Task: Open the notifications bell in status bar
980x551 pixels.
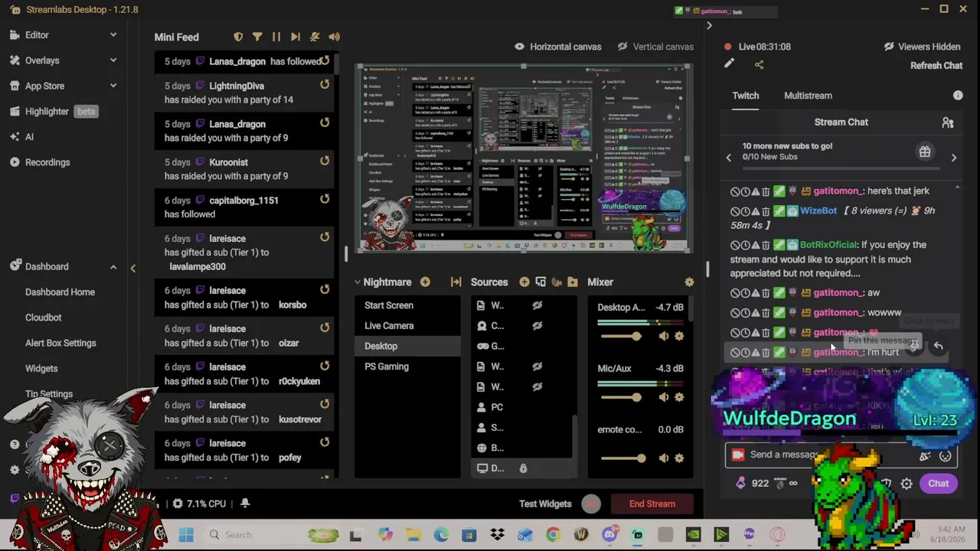Action: click(245, 504)
